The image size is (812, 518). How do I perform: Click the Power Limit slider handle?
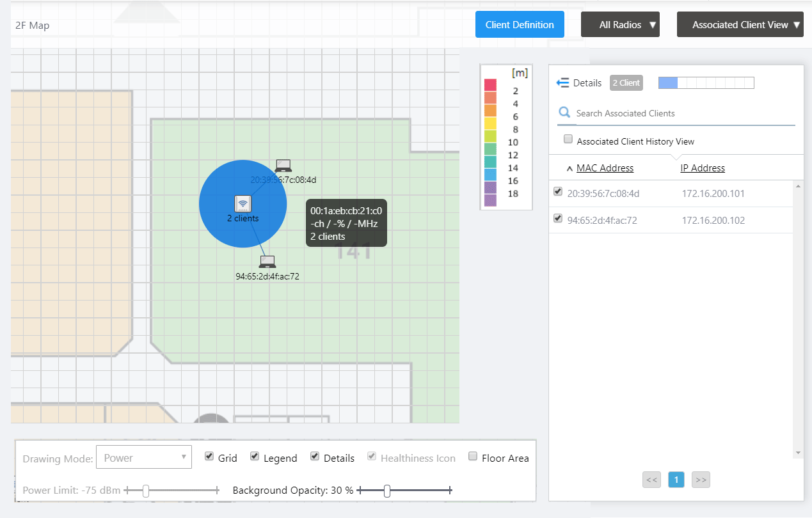click(x=146, y=491)
